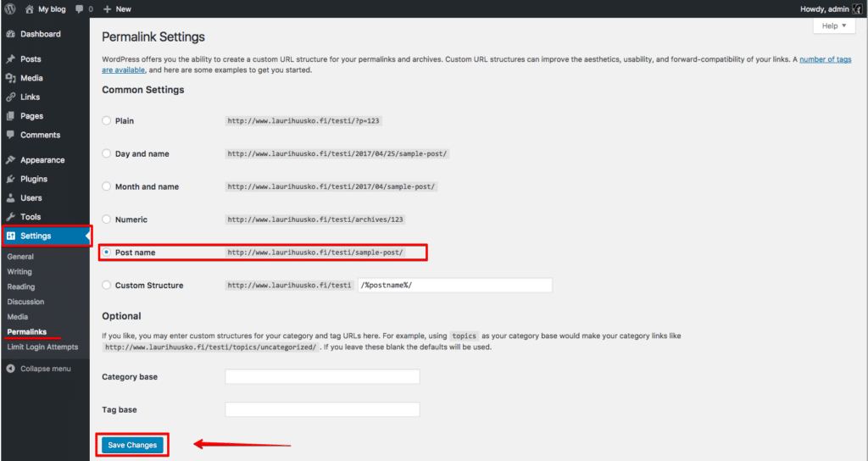Click the Tag base input field
The height and width of the screenshot is (461, 868).
[x=322, y=409]
